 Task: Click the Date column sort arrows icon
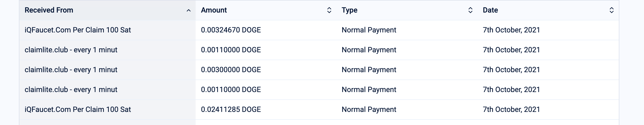(x=611, y=10)
